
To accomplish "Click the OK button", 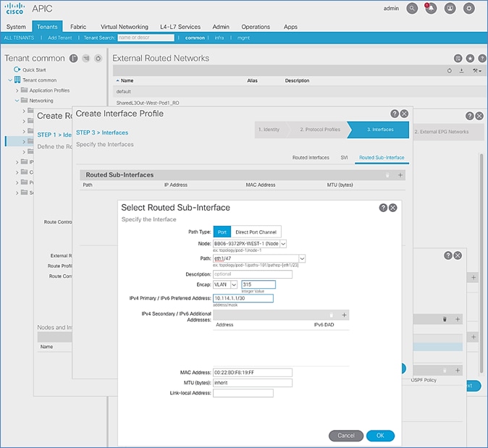I will point(380,436).
